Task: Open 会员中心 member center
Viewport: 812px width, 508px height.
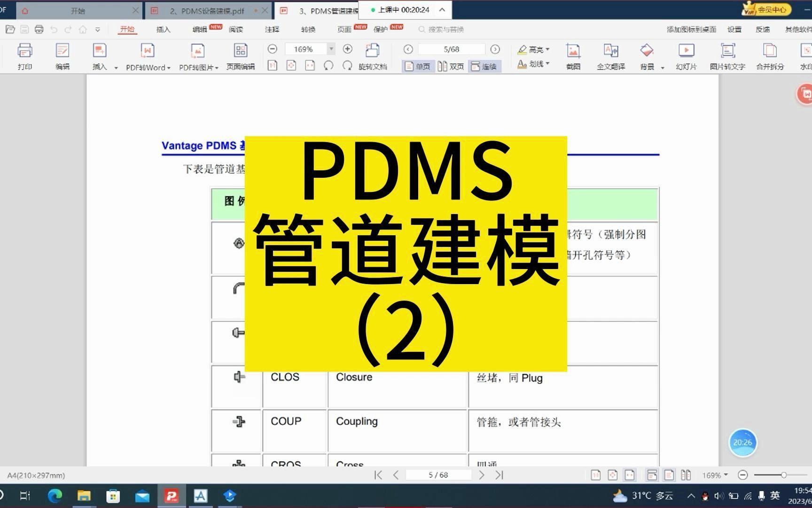Action: click(x=767, y=9)
